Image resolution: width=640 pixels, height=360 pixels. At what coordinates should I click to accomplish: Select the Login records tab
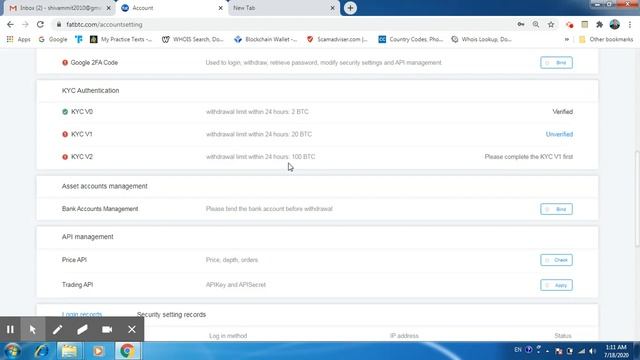click(82, 314)
